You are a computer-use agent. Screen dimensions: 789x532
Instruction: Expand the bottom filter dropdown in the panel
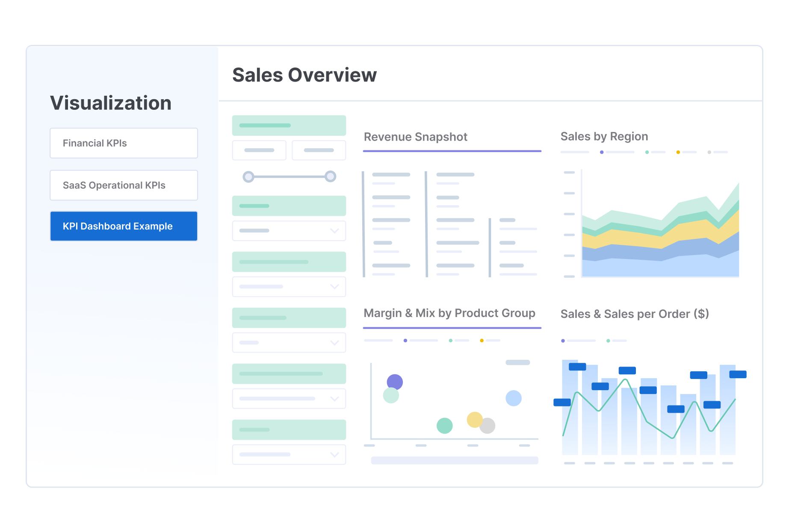click(289, 455)
